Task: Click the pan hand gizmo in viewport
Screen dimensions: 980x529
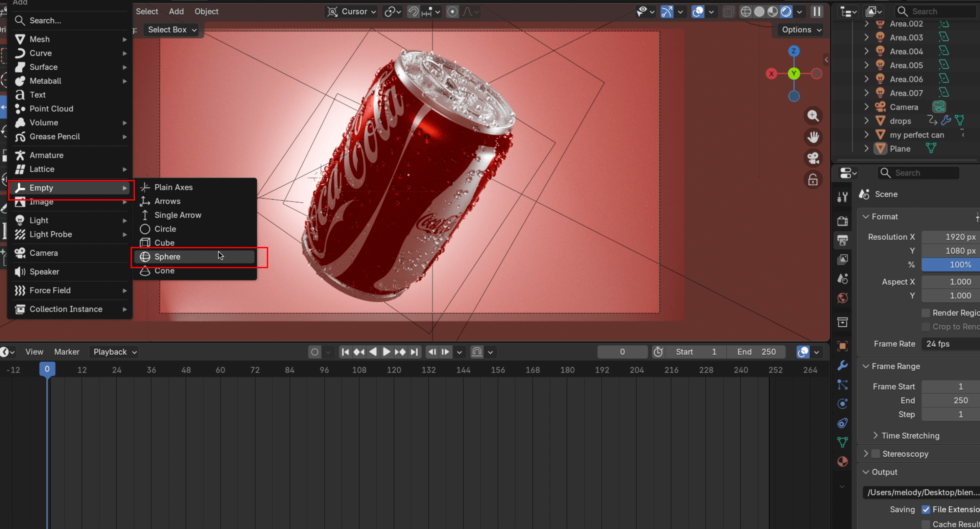Action: (x=813, y=137)
